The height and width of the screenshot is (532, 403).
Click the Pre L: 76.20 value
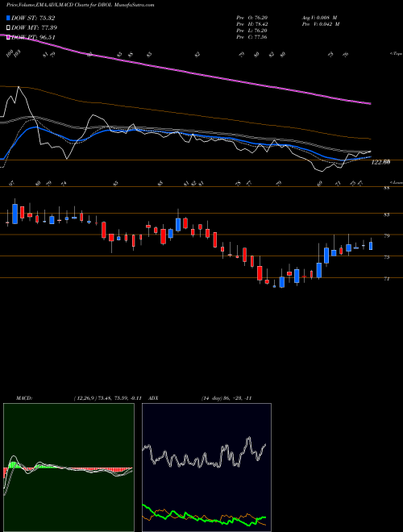(x=252, y=31)
